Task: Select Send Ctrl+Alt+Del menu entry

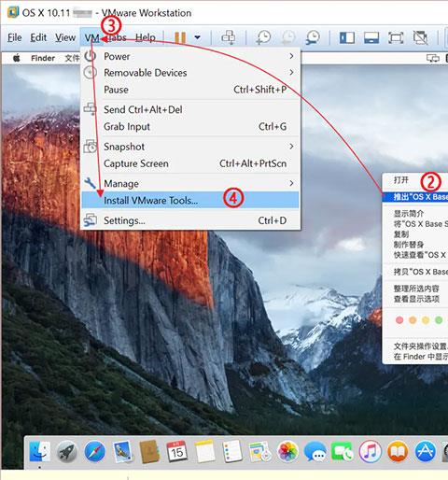Action: coord(190,109)
